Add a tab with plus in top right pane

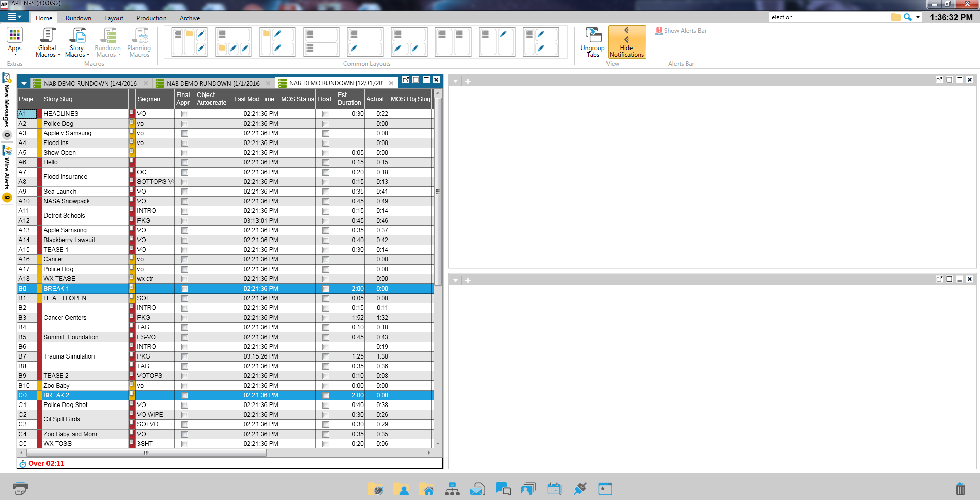(468, 81)
